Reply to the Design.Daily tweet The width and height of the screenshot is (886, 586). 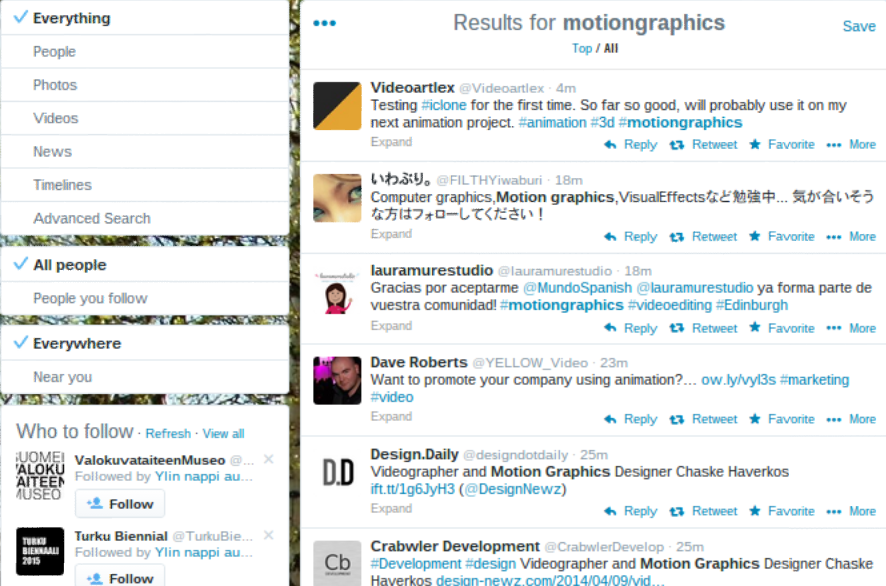point(631,511)
